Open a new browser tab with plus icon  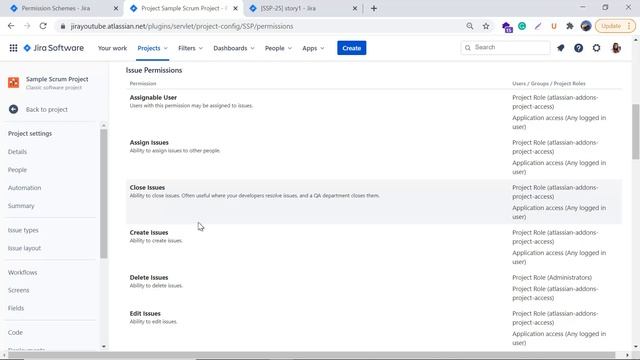click(374, 8)
